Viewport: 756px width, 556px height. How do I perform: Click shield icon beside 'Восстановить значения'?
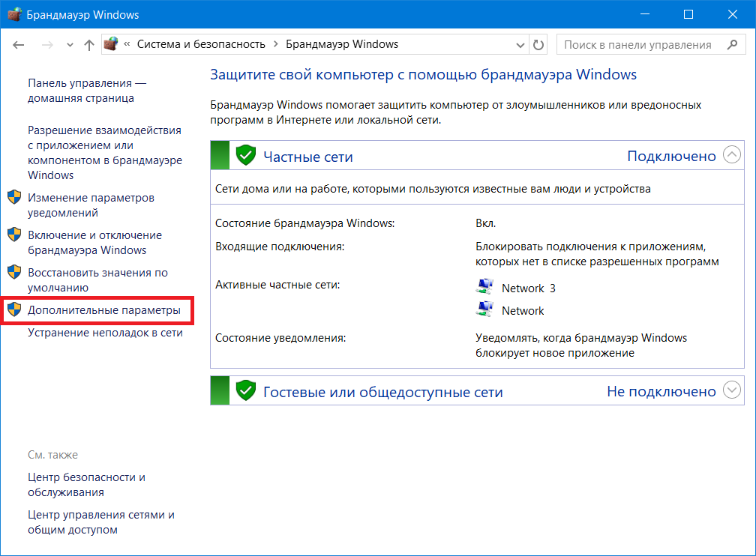14,272
